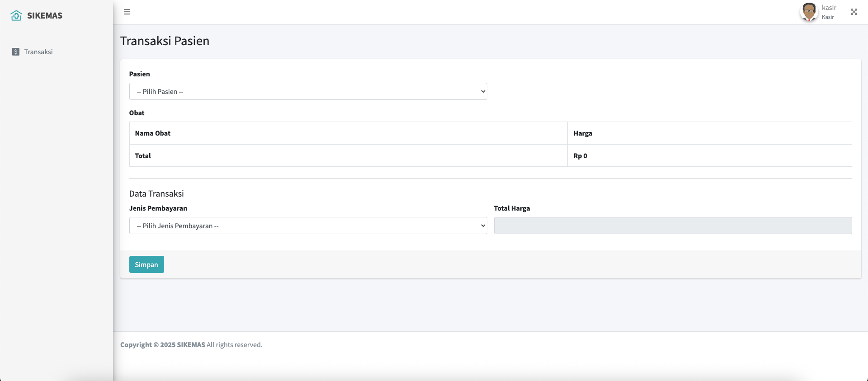The image size is (868, 381).
Task: Select the Rp 0 total cell
Action: point(580,156)
